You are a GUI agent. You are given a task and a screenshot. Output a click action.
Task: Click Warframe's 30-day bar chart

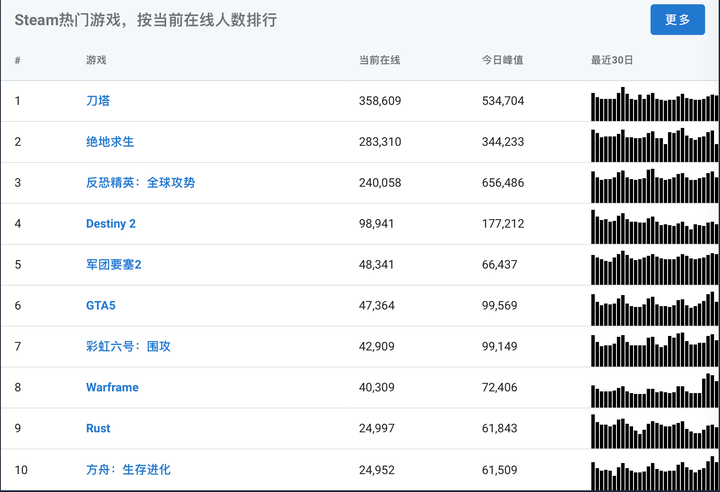655,390
